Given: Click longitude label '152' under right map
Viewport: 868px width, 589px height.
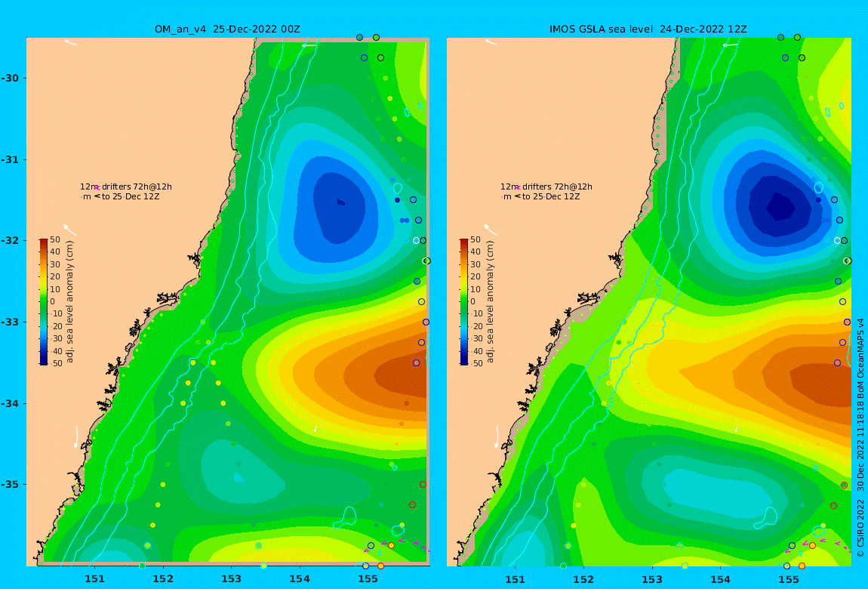Looking at the screenshot, I should click(583, 579).
